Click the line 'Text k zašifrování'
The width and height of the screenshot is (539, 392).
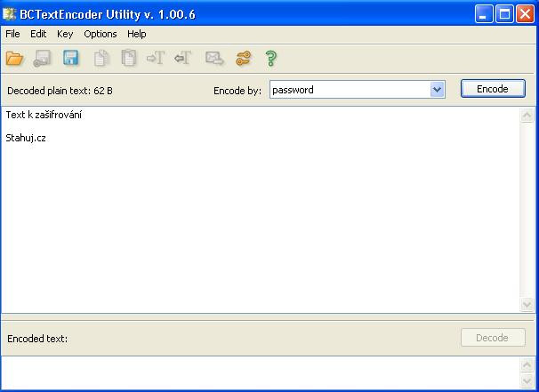pos(44,115)
